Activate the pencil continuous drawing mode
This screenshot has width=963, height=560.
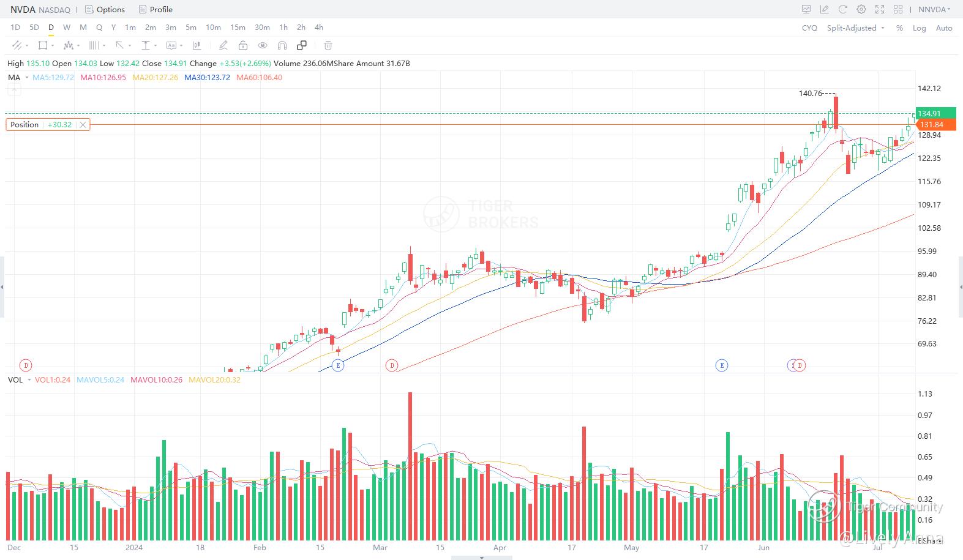(223, 45)
